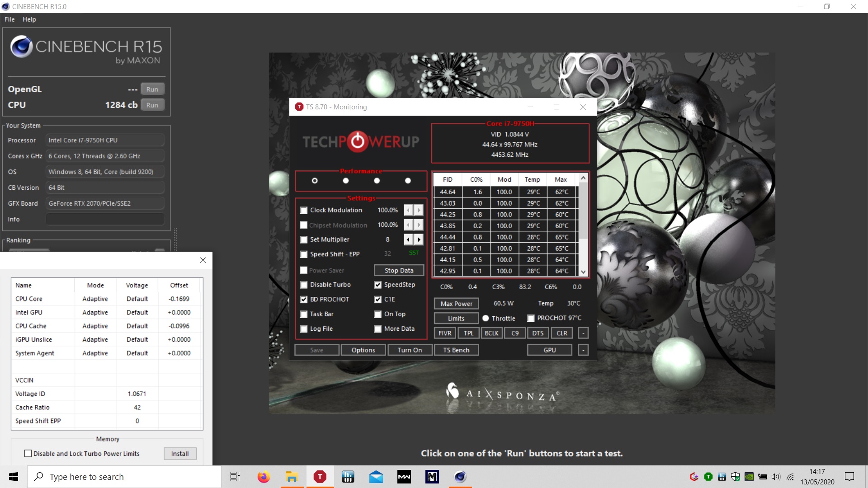Check the Disable Turbo option
This screenshot has height=488, width=868.
304,285
